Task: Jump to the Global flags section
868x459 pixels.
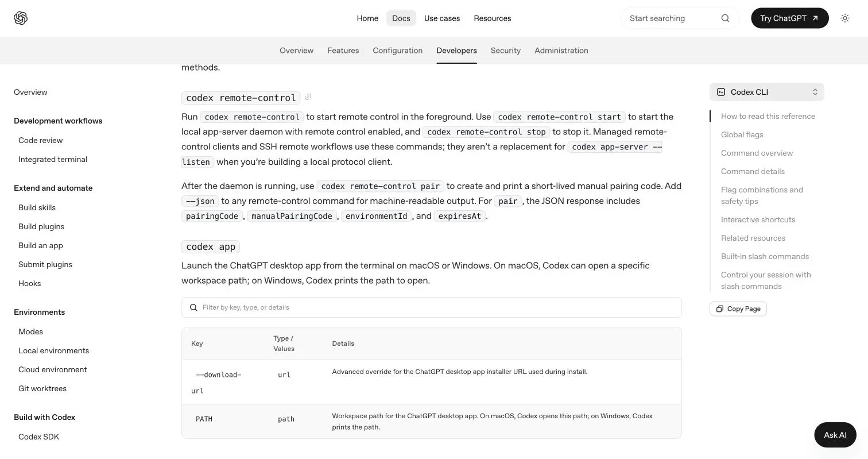Action: pos(742,134)
